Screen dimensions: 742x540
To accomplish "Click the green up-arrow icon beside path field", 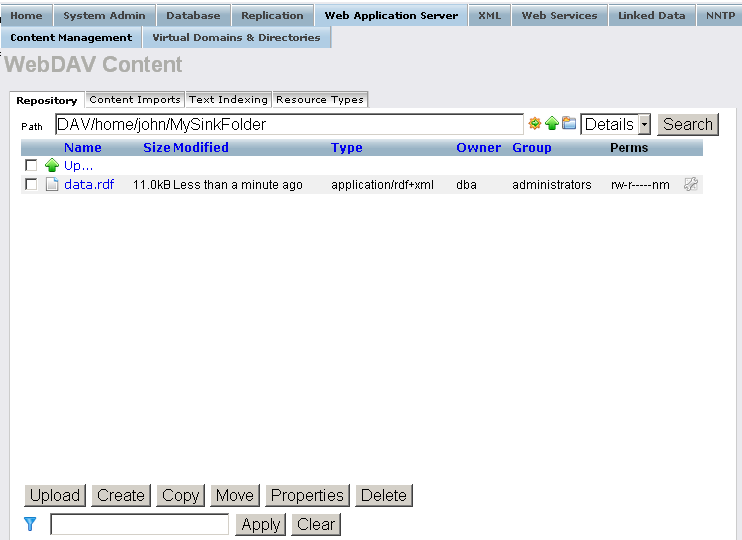I will 551,124.
